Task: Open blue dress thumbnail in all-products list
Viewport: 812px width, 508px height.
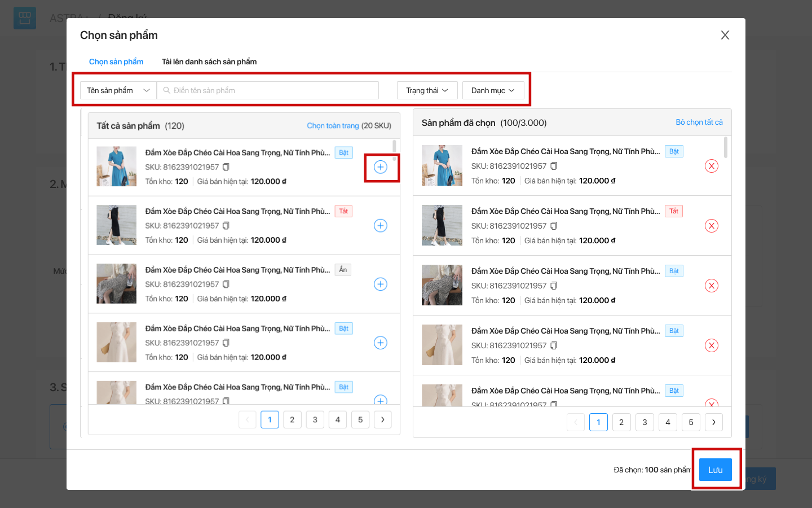Action: 117,167
